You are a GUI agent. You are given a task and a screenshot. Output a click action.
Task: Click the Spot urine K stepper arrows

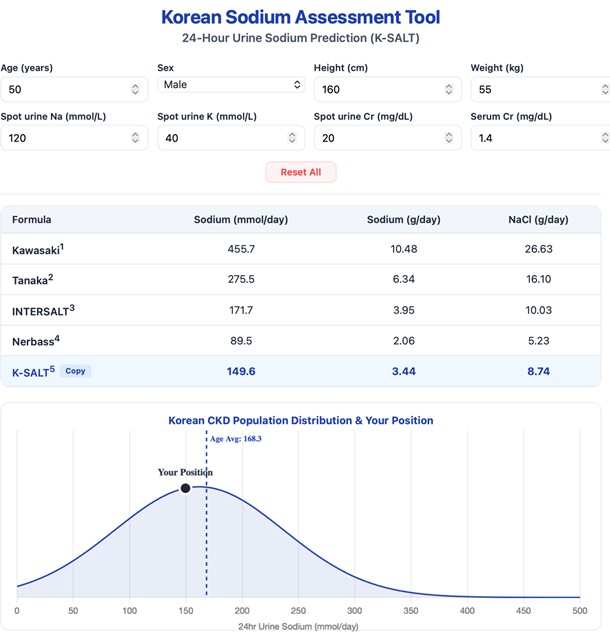tap(292, 138)
